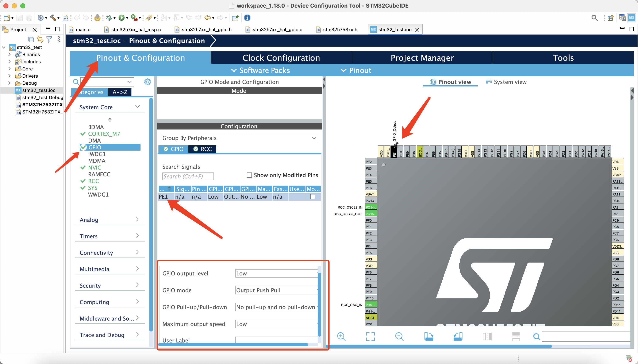Zoom in on the chip pinout
The height and width of the screenshot is (364, 638).
click(341, 337)
